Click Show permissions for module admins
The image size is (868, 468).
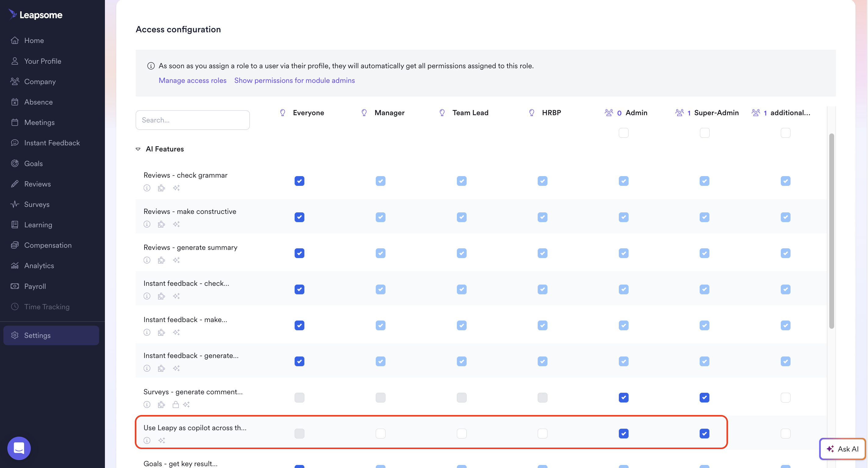tap(295, 80)
